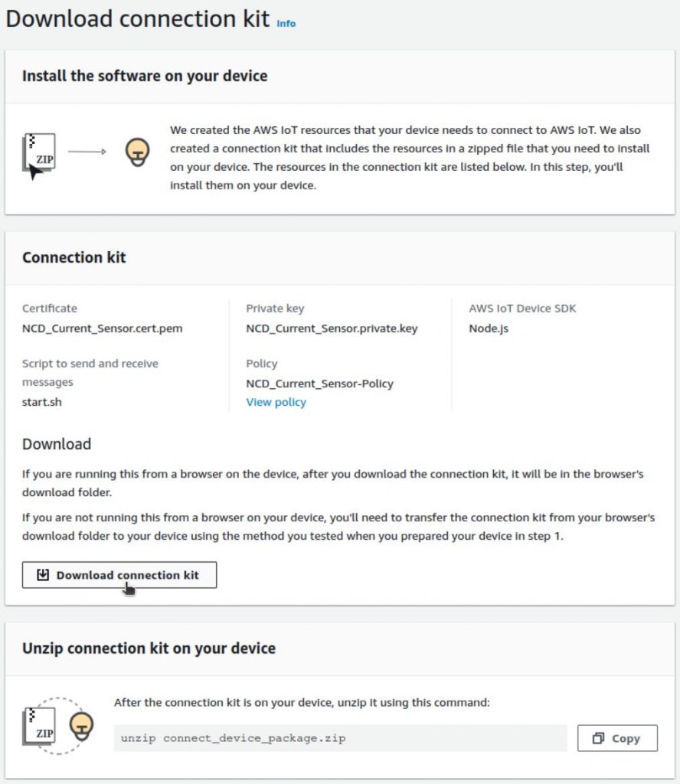Open the View policy link
This screenshot has width=680, height=784.
point(276,402)
